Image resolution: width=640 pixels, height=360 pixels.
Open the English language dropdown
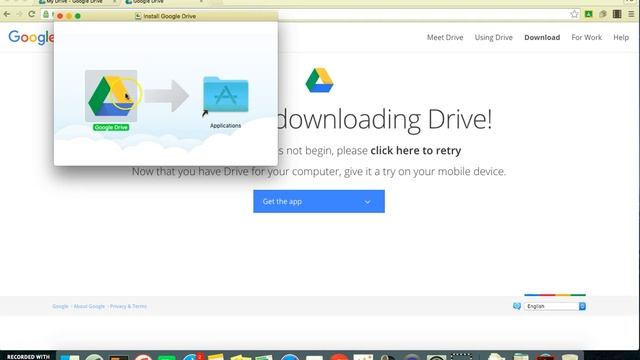point(555,306)
